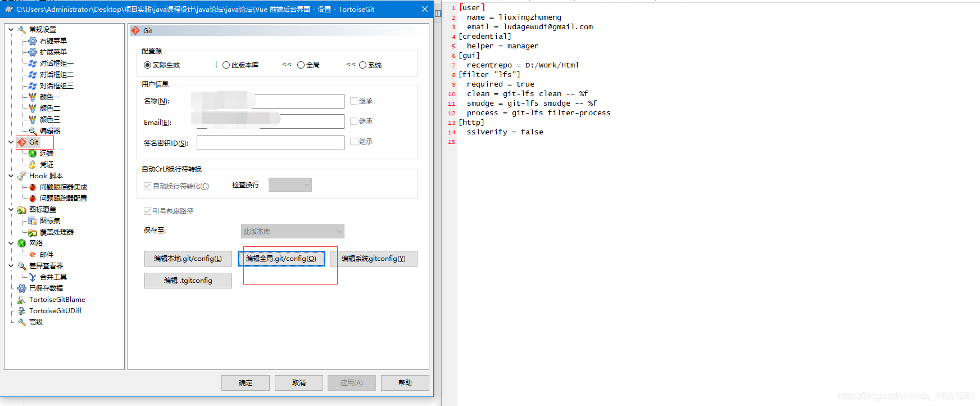
Task: Click the 合并工具 icon
Action: point(33,277)
